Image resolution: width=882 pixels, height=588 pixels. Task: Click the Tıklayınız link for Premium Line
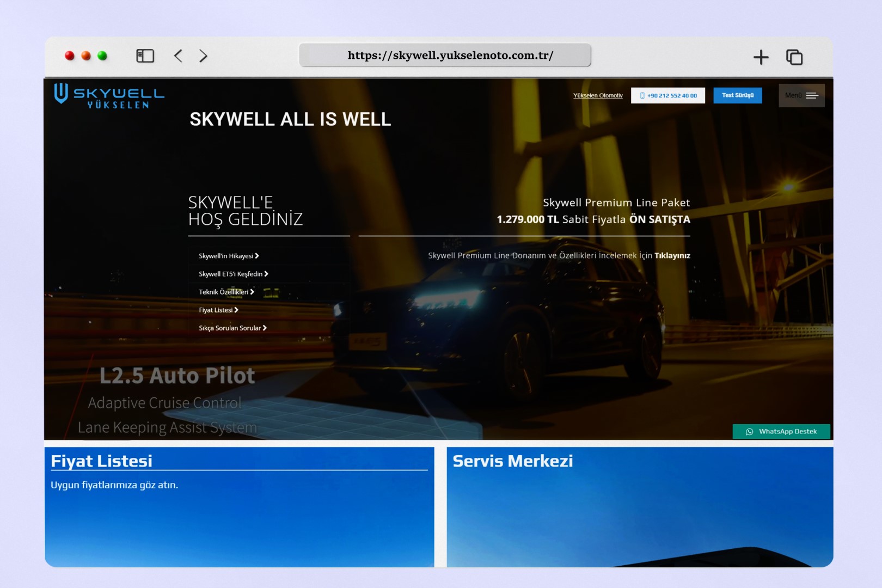(x=672, y=255)
